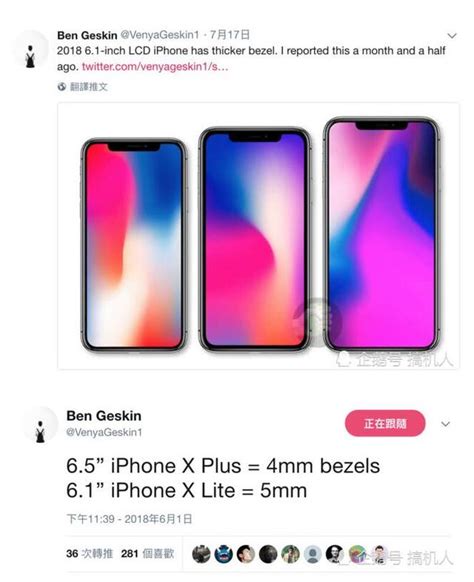Click Ben Geskin name on lower tweet
The width and height of the screenshot is (474, 582).
[x=104, y=416]
